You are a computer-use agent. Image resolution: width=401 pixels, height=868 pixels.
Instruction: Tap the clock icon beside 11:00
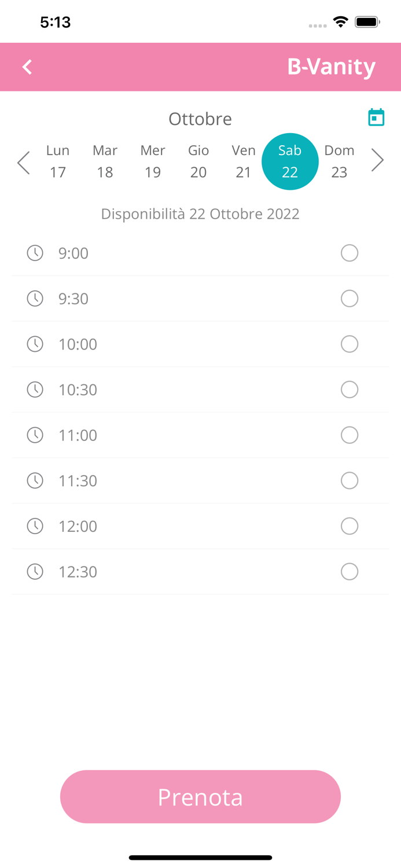coord(35,435)
